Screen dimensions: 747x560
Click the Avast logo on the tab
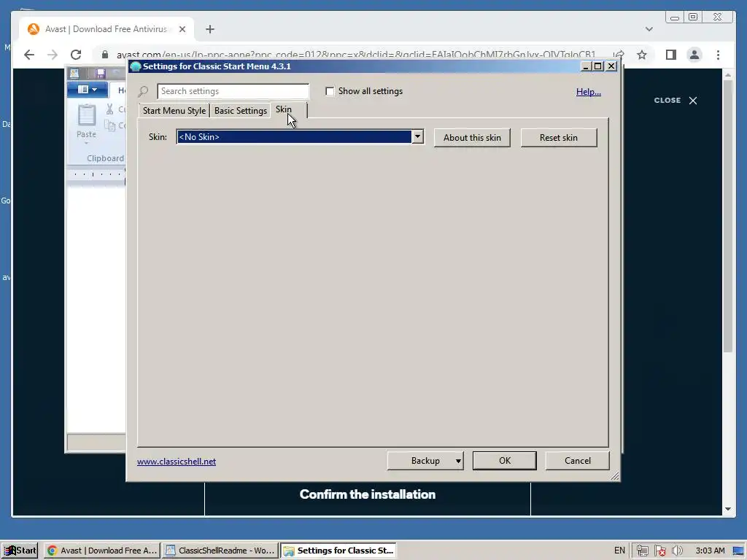coord(34,29)
